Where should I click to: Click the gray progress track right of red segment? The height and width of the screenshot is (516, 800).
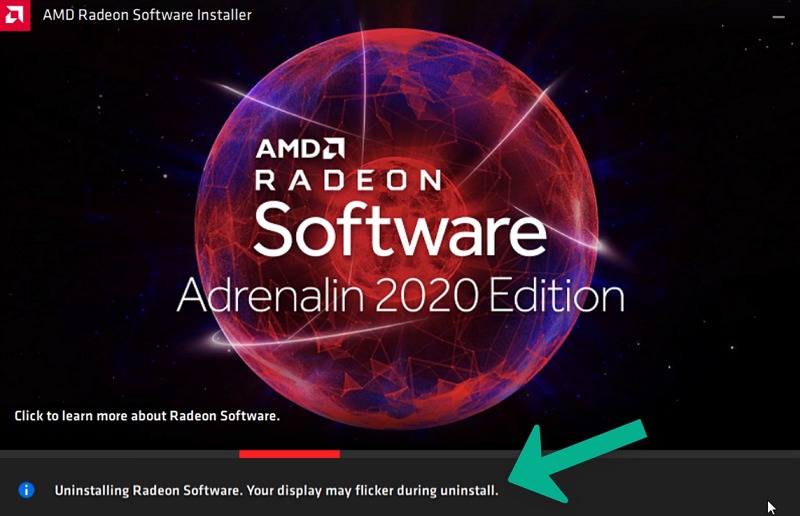pyautogui.click(x=570, y=454)
